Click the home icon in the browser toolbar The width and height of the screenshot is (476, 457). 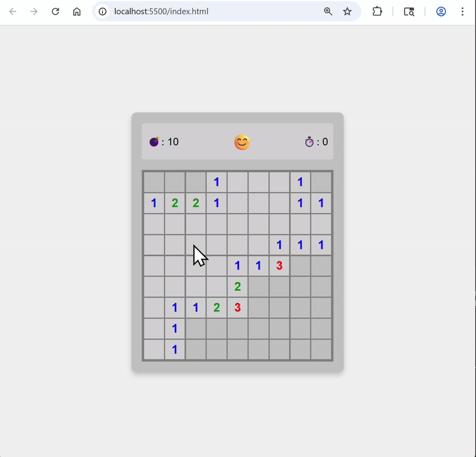(77, 11)
